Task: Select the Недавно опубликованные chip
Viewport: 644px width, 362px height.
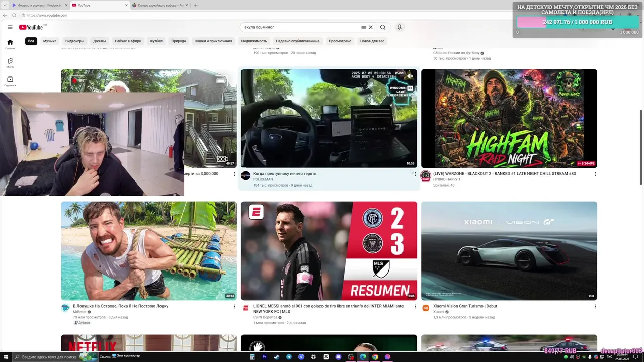Action: click(297, 41)
